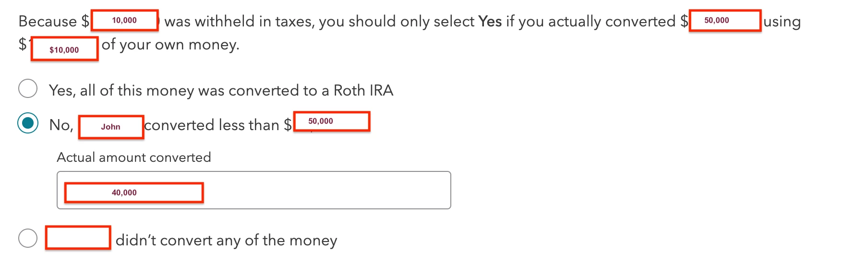Click the word 'using' ending the first line
This screenshot has height=266, width=868.
coord(782,22)
